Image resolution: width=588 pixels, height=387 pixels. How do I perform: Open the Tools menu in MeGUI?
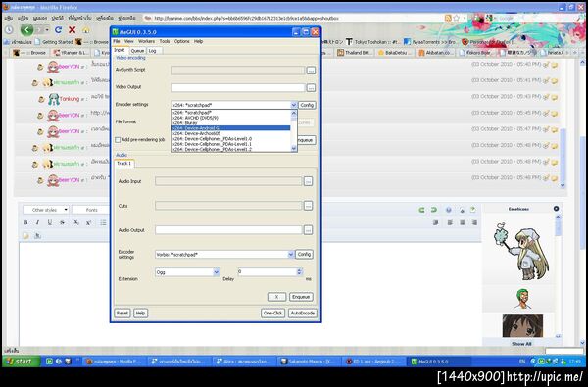[x=165, y=41]
